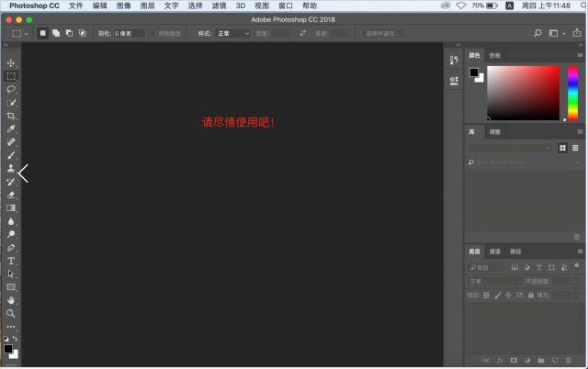Swap foreground and background colors arrow
The height and width of the screenshot is (369, 588).
[15, 339]
